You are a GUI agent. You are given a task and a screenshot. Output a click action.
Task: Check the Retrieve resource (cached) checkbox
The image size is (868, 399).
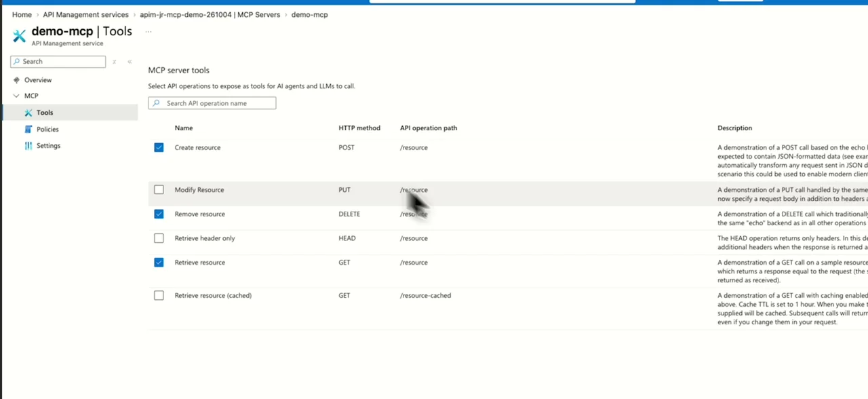(x=159, y=296)
